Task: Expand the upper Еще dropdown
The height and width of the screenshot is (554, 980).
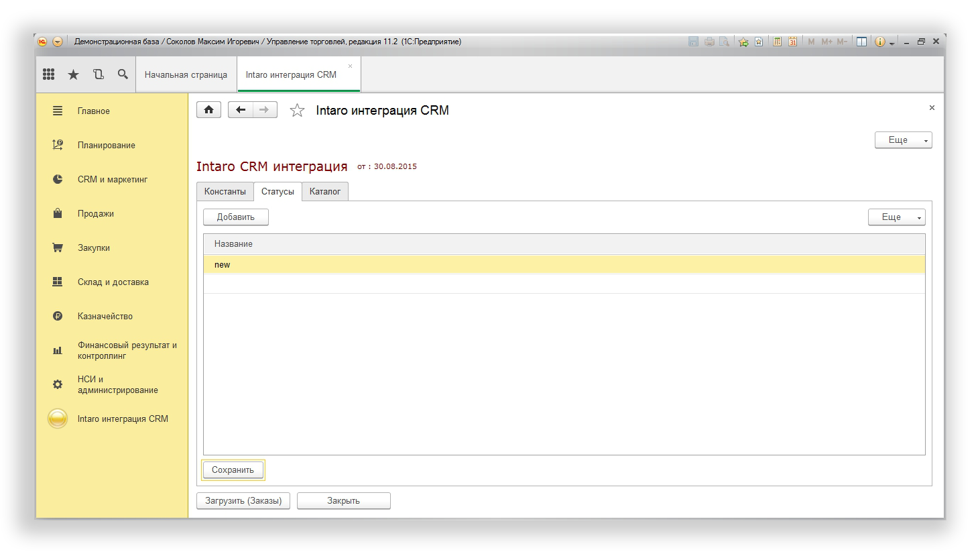Action: (904, 140)
